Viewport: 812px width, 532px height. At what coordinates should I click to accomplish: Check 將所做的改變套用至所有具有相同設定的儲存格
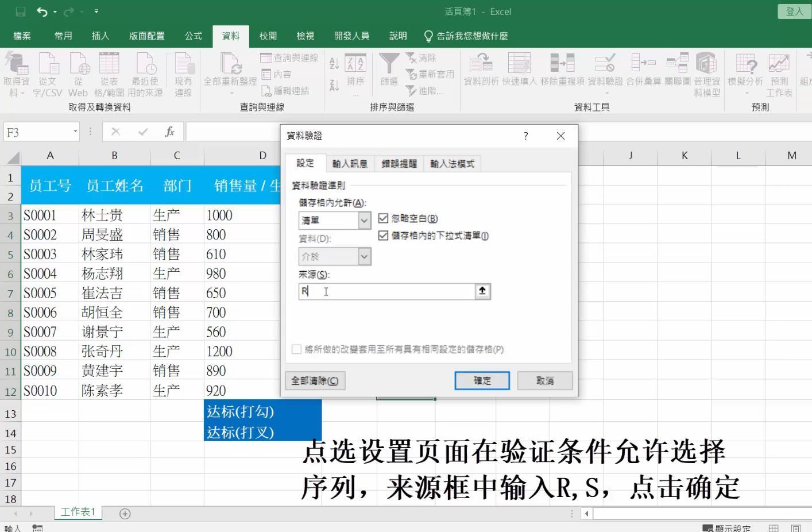pos(296,349)
